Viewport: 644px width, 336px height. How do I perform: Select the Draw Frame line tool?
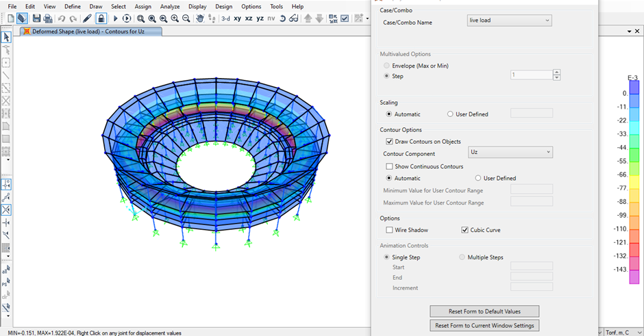tap(6, 75)
